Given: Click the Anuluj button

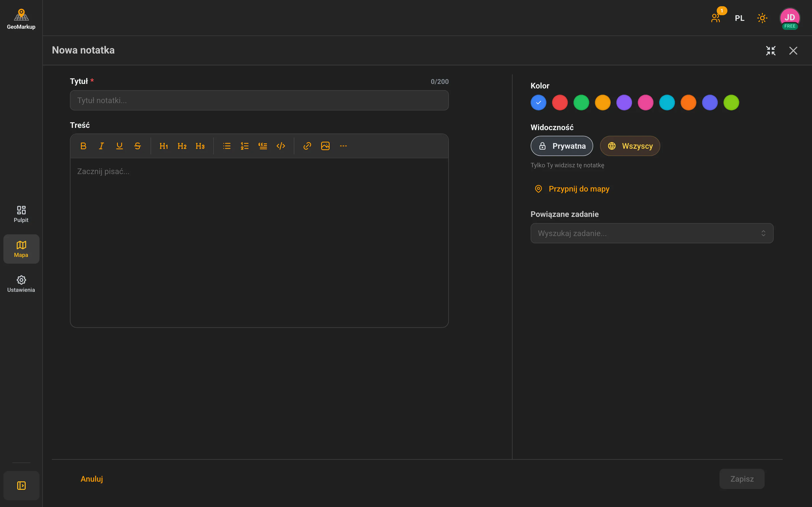Looking at the screenshot, I should click(92, 479).
